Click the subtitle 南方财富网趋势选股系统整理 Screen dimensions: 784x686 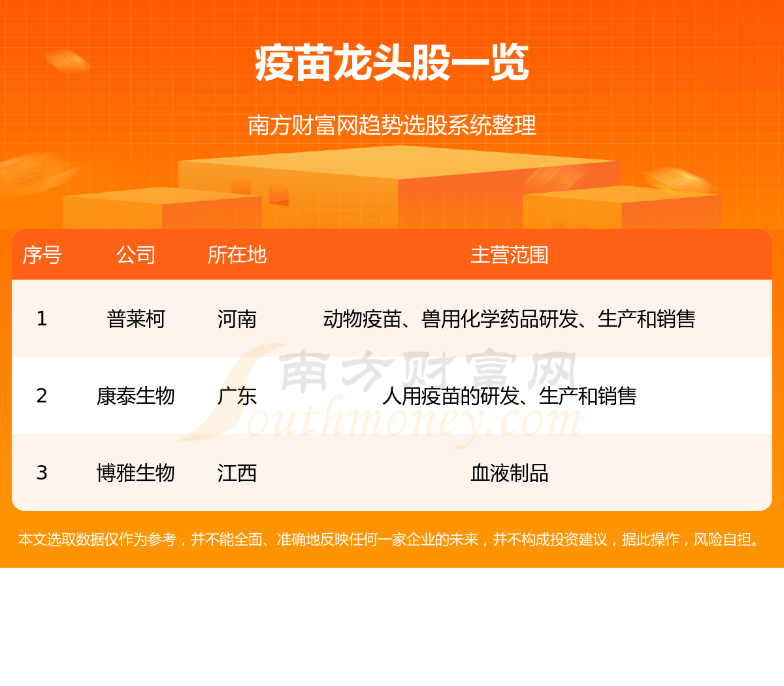392,125
